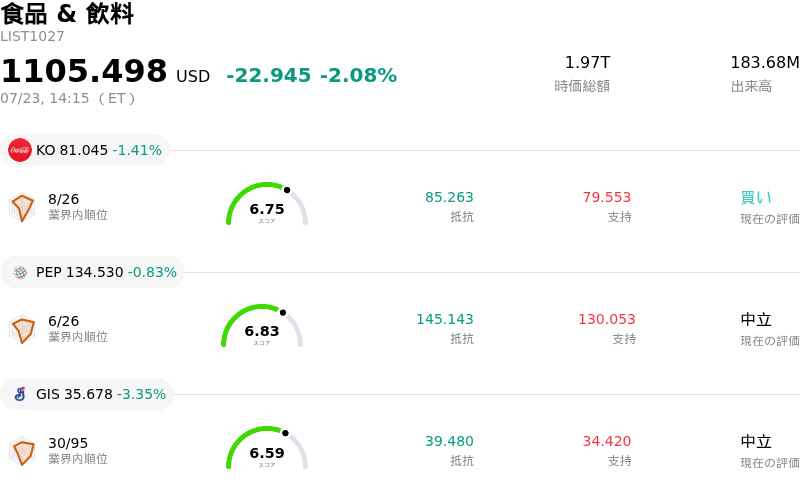This screenshot has width=800, height=488.
Task: Click PEP resistance value 145.143
Action: [445, 319]
